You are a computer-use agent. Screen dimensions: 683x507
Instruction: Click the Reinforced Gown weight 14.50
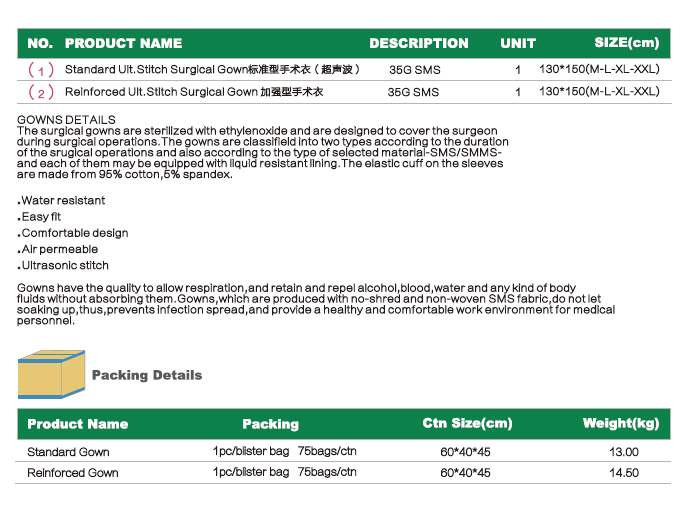click(624, 473)
